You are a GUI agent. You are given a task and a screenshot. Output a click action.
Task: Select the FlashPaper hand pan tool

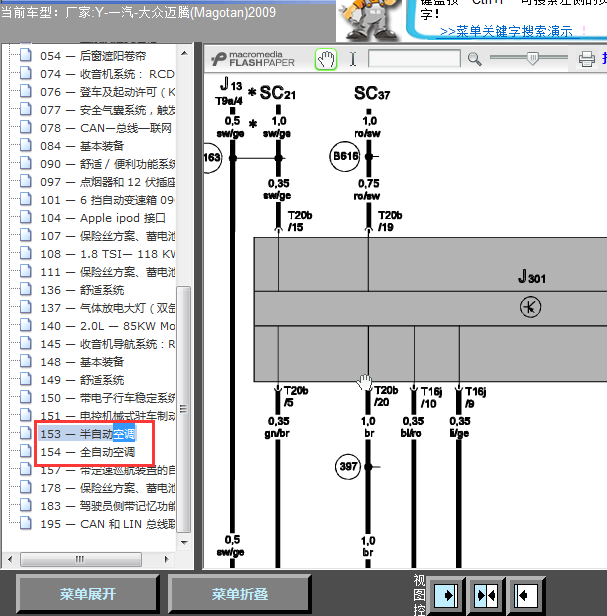coord(326,60)
